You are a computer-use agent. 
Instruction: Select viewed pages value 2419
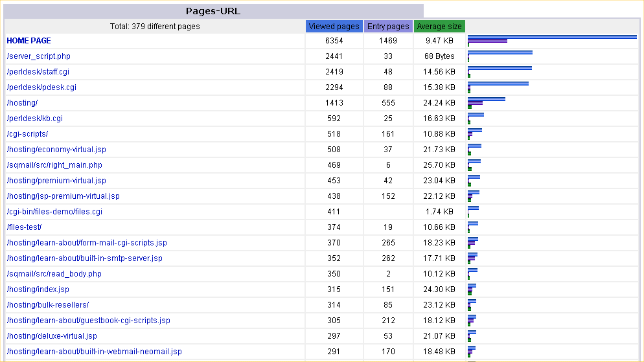pos(334,72)
